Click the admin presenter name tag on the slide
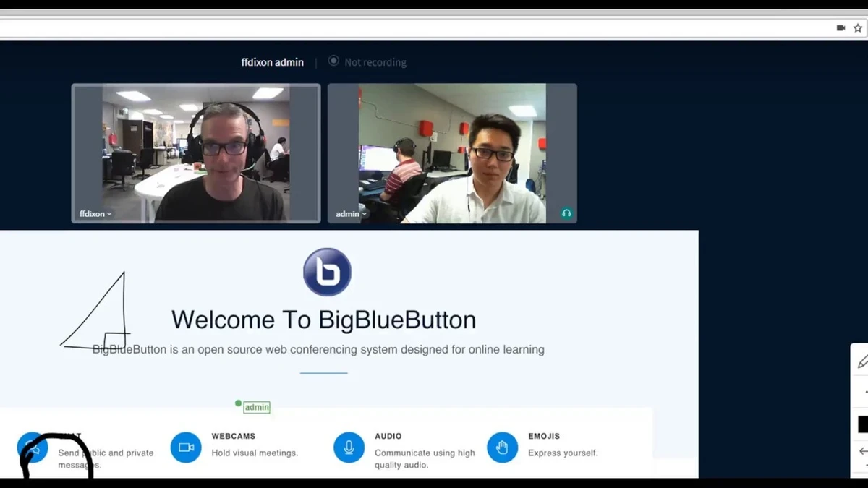This screenshot has height=488, width=868. 256,407
